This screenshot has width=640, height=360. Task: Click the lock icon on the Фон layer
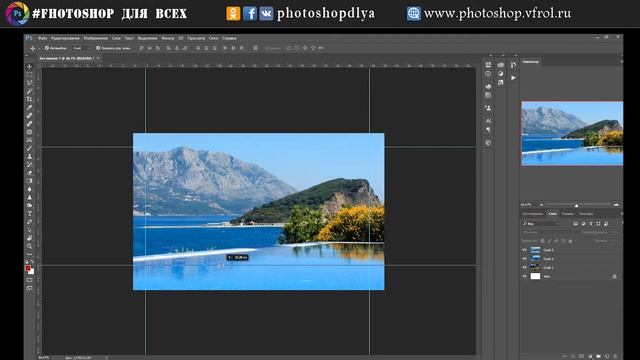point(614,276)
